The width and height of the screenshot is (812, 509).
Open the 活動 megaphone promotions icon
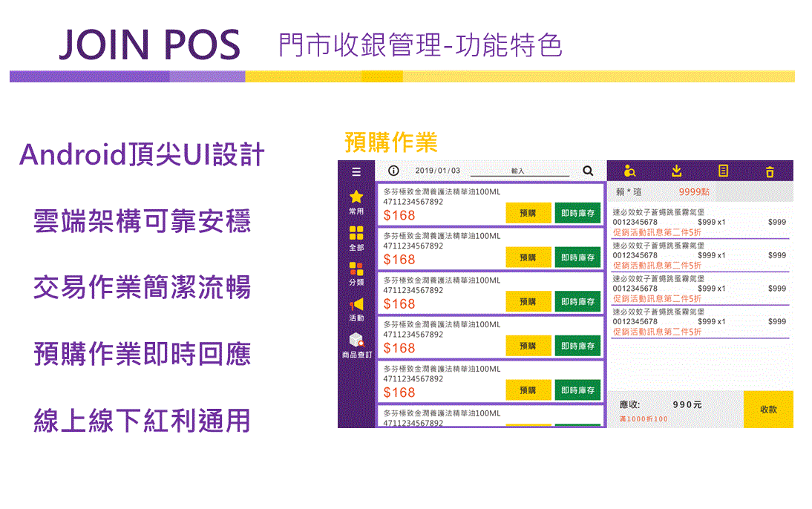point(356,305)
